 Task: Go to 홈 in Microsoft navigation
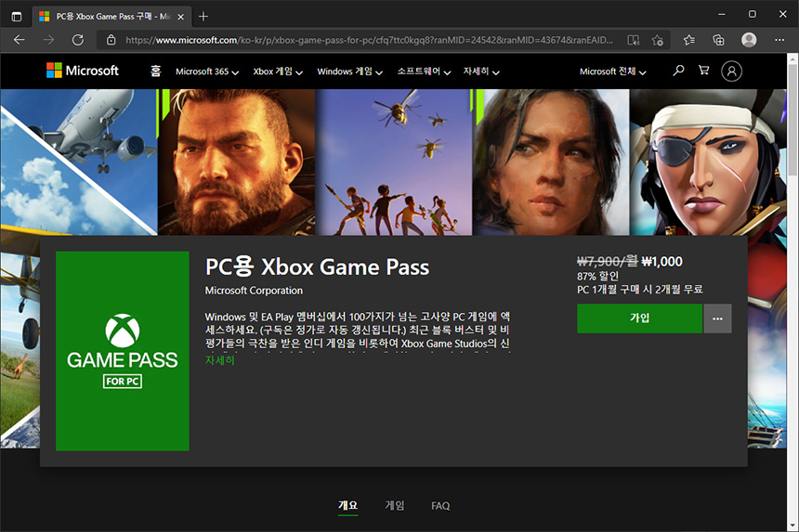pos(155,71)
